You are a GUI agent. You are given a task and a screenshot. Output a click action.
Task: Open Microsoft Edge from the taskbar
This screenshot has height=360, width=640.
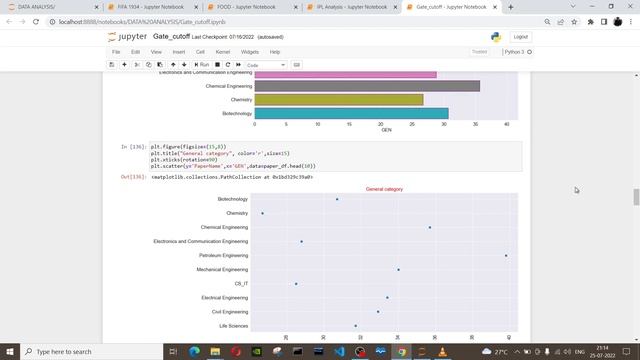pyautogui.click(x=194, y=351)
